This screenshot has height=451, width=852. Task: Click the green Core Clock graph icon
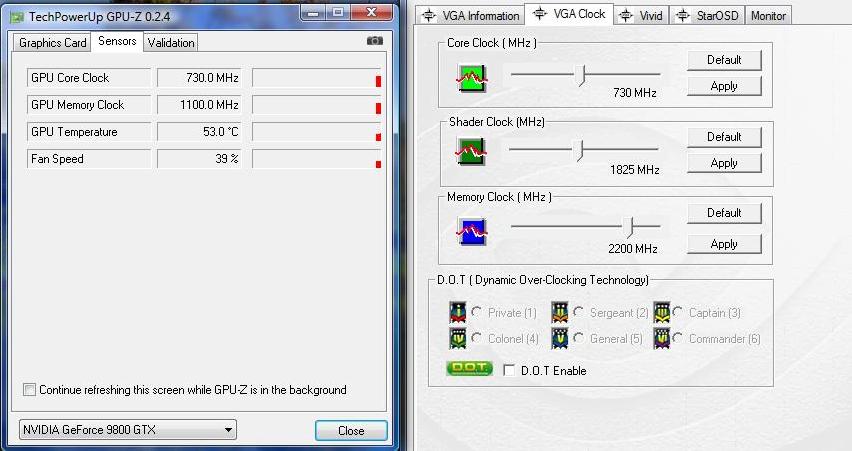coord(472,78)
